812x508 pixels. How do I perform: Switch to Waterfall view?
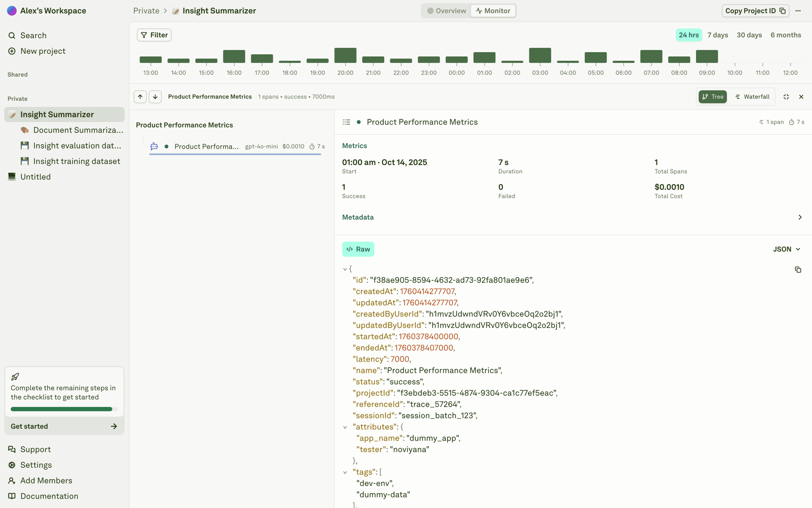pos(752,97)
